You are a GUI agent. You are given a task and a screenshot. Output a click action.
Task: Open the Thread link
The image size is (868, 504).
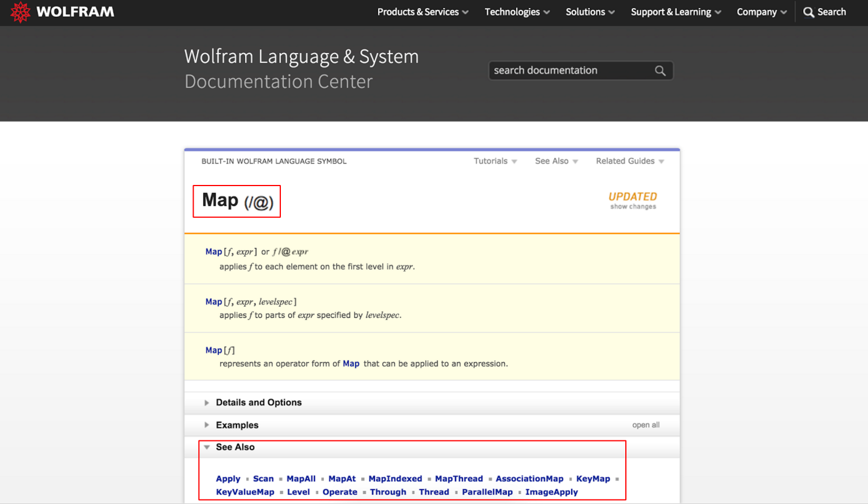point(434,492)
